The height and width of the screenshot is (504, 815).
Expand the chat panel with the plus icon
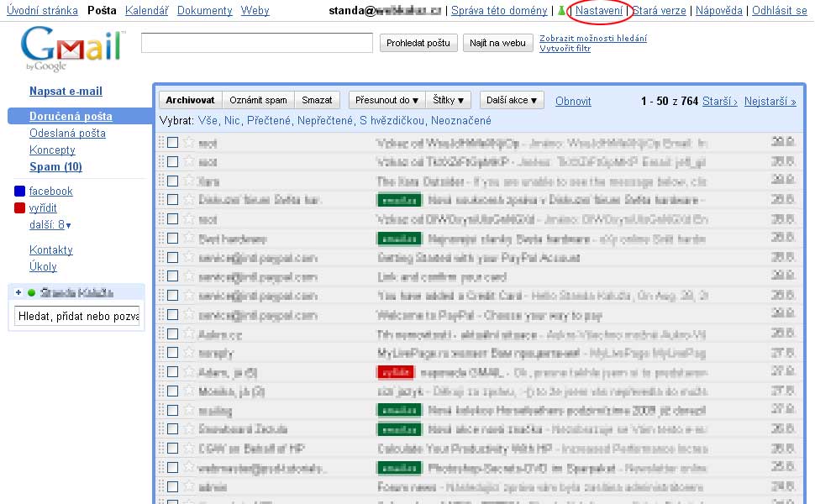pyautogui.click(x=18, y=292)
